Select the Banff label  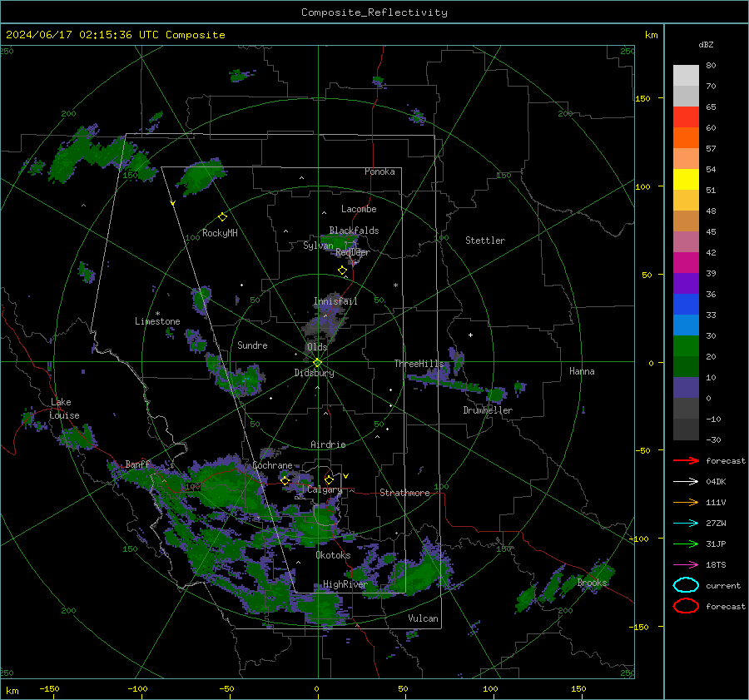coord(137,464)
